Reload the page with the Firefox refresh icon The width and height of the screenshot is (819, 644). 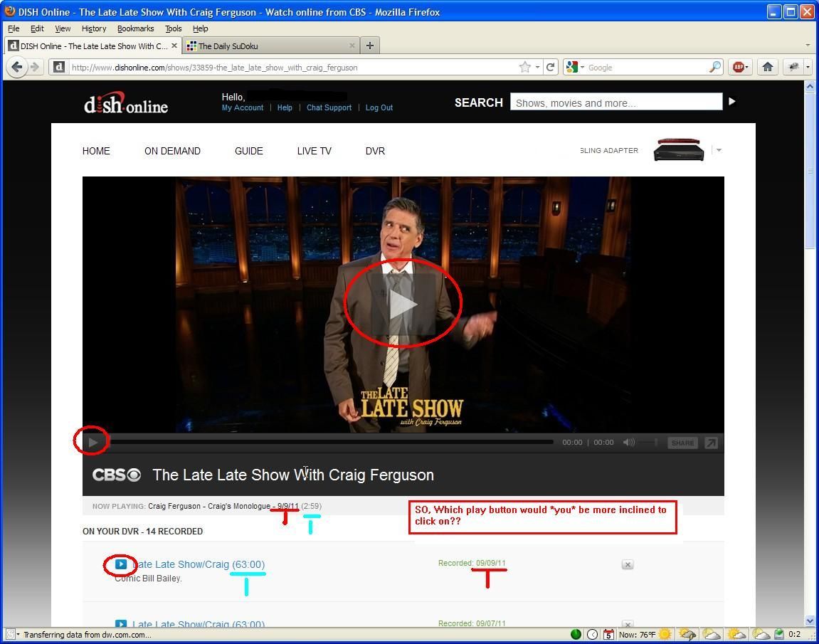pos(551,67)
